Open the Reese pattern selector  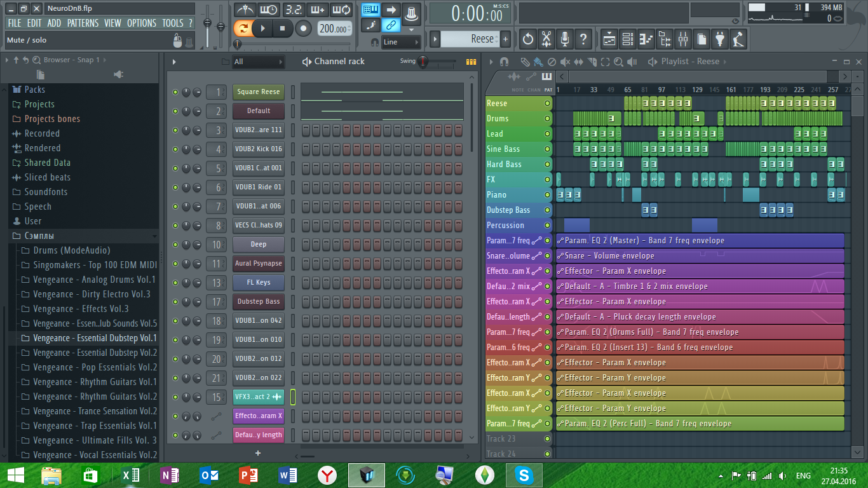point(470,39)
